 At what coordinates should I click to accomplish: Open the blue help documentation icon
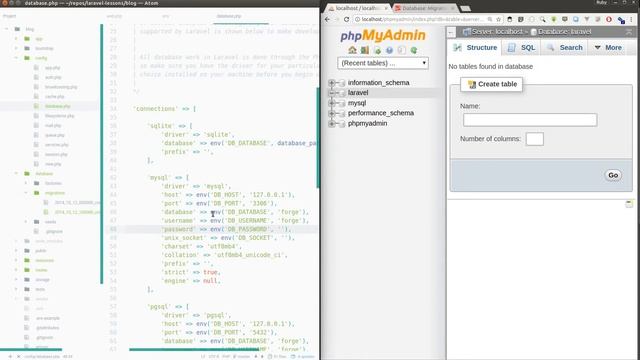point(389,50)
